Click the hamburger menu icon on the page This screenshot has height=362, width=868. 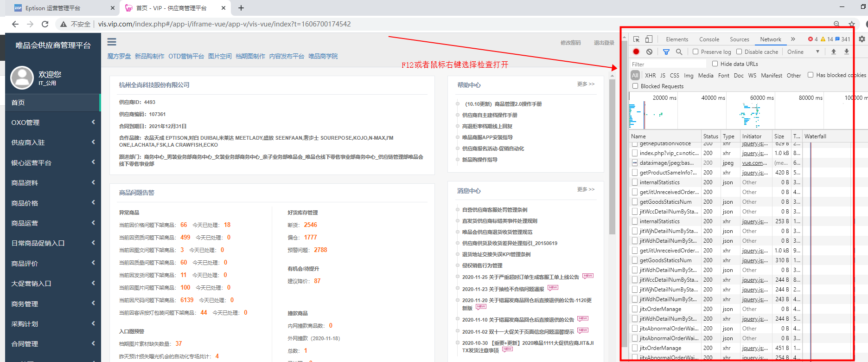pos(112,42)
